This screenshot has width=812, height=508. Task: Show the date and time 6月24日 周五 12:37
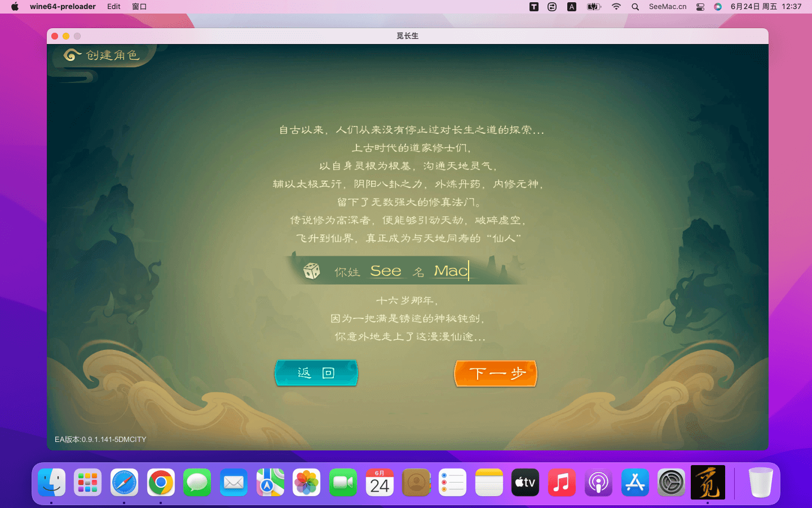(x=766, y=7)
